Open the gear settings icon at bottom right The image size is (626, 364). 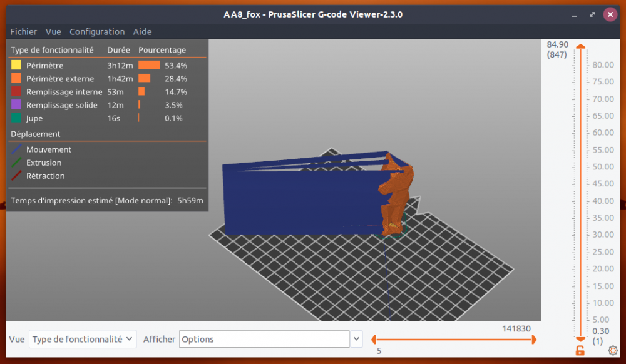click(613, 350)
